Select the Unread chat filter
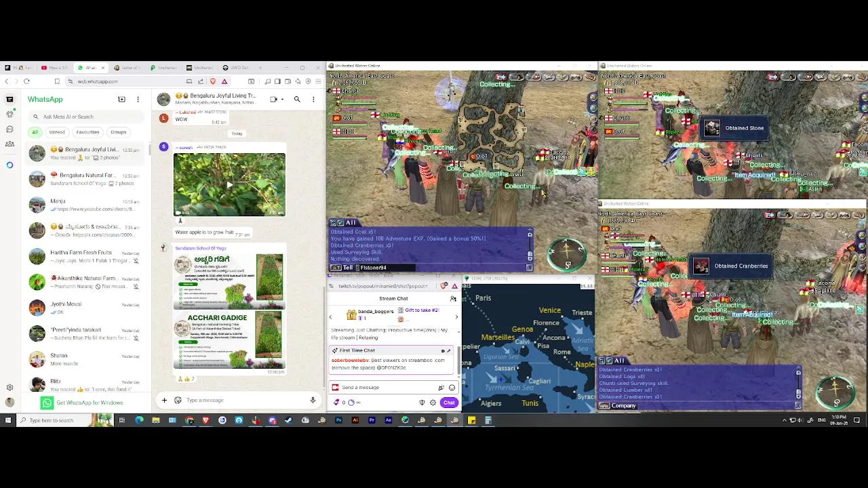Viewport: 868px width, 488px height. click(57, 132)
